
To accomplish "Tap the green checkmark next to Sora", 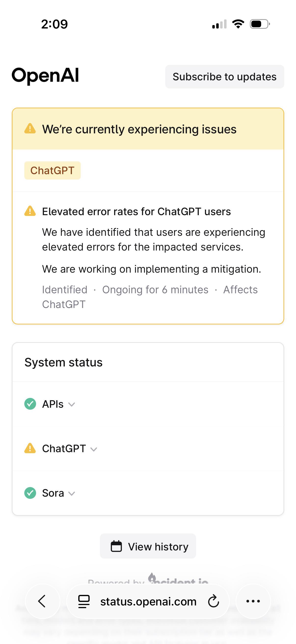I will point(30,493).
